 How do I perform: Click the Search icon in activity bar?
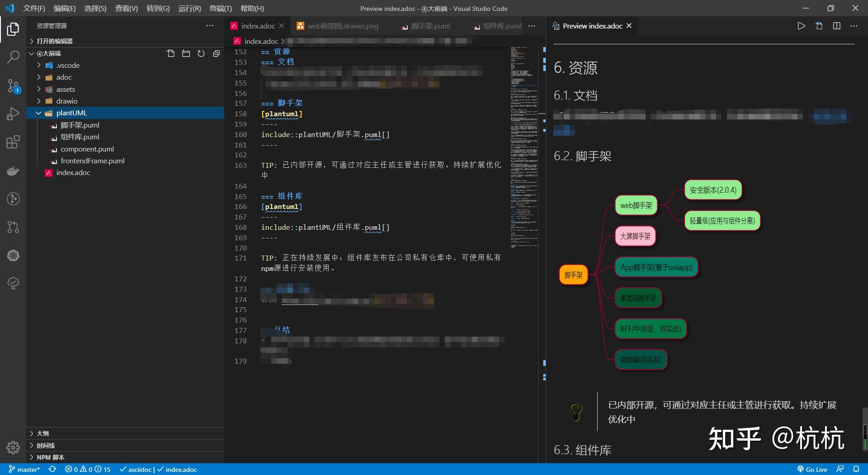pos(13,57)
